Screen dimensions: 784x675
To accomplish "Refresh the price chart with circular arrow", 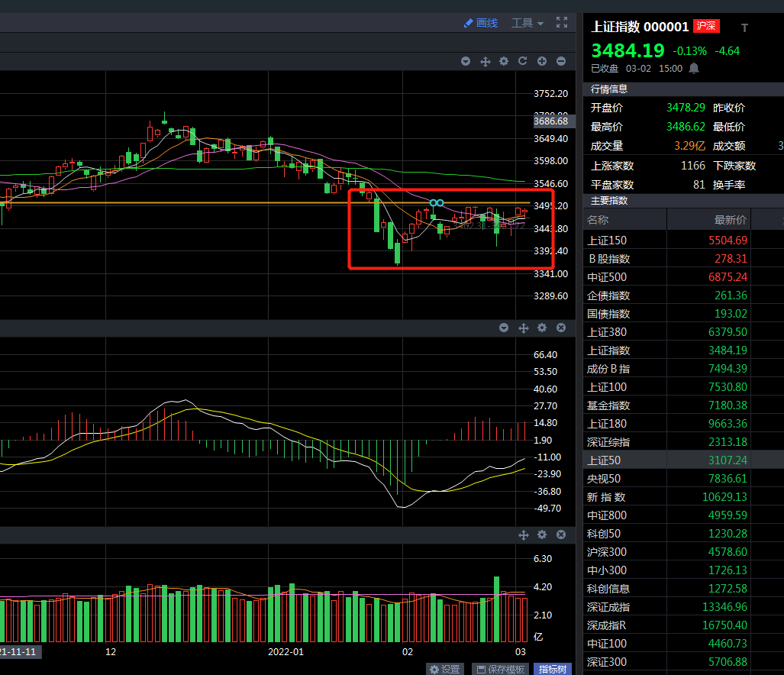I will coord(523,61).
